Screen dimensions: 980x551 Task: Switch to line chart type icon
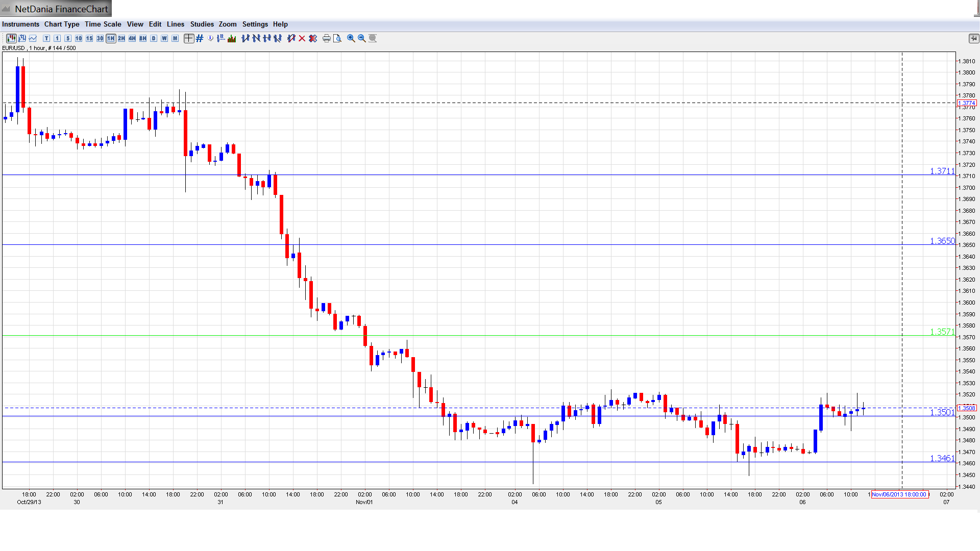(33, 38)
